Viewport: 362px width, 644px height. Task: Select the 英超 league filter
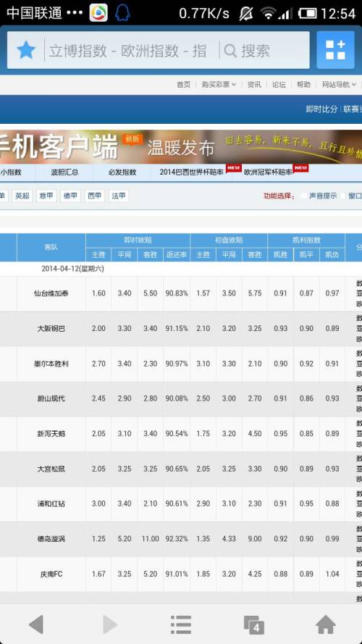(x=22, y=196)
